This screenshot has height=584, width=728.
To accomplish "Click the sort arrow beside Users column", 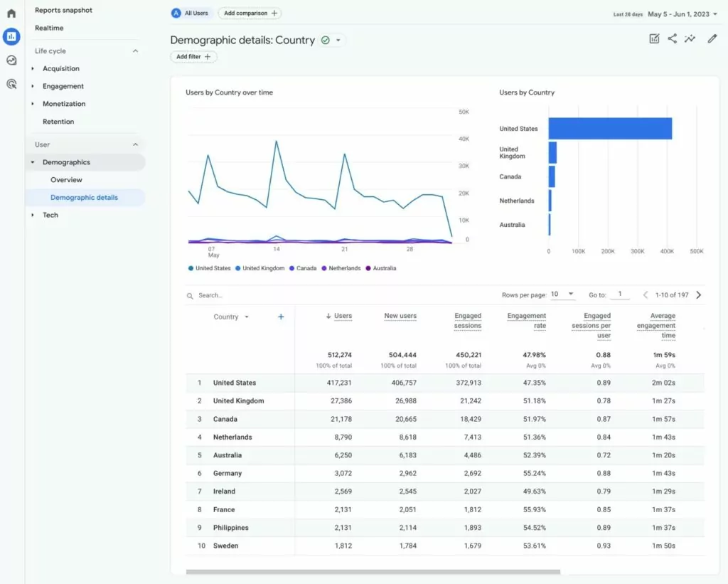I will tap(328, 316).
